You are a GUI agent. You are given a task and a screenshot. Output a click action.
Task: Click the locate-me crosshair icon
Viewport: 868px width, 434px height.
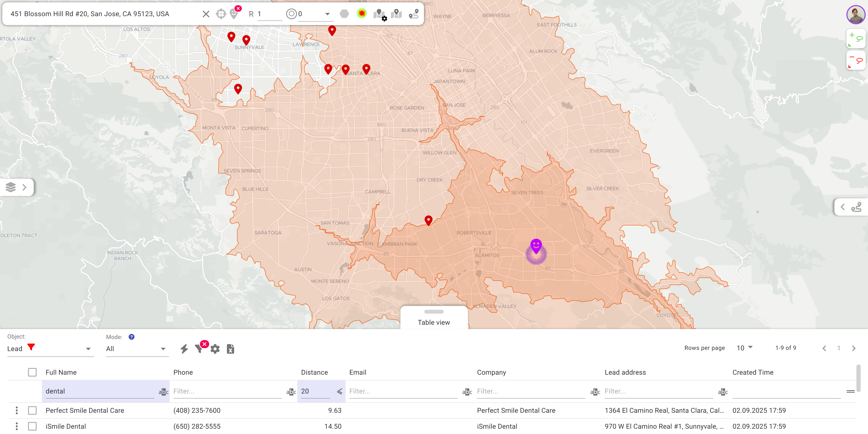pyautogui.click(x=221, y=14)
